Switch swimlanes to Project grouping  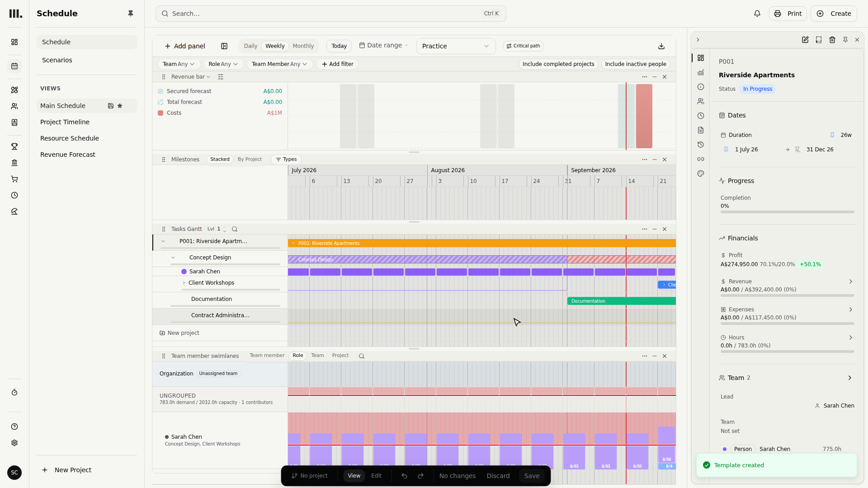point(340,356)
